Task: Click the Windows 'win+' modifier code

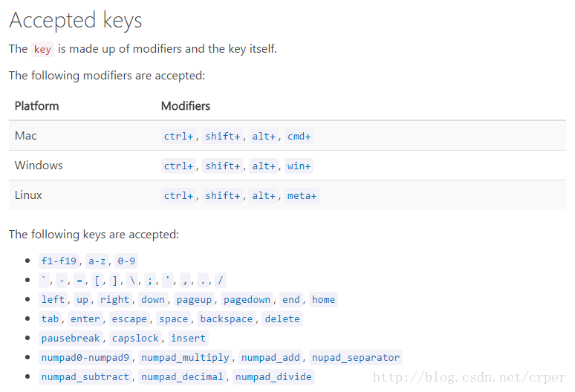Action: [299, 166]
